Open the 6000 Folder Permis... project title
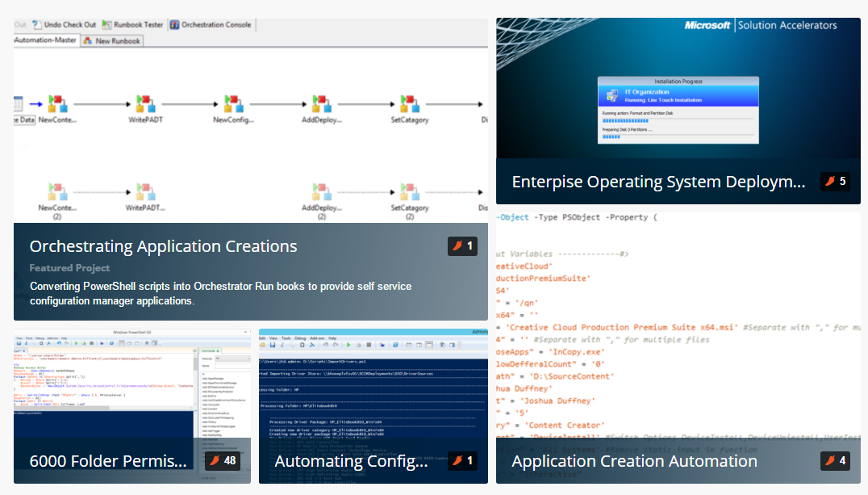 coord(108,461)
